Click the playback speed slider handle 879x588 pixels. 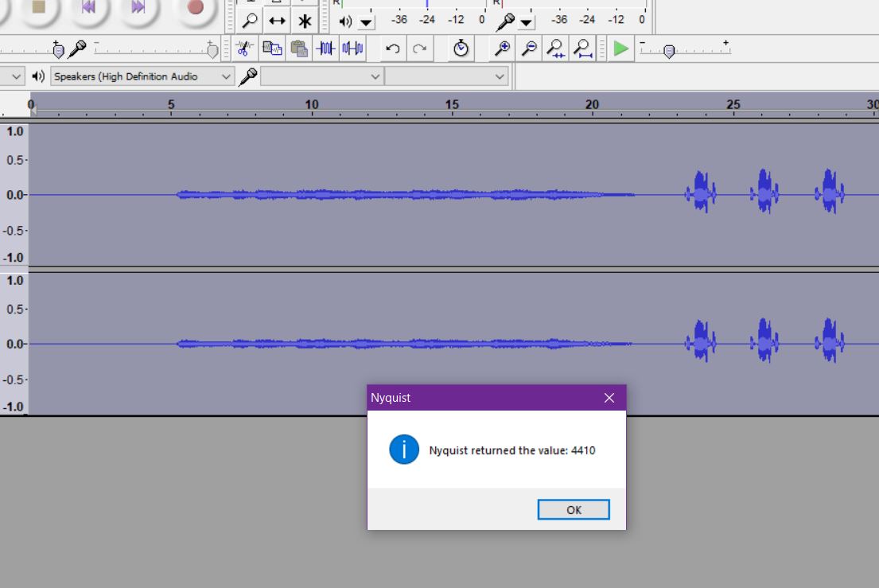click(669, 52)
